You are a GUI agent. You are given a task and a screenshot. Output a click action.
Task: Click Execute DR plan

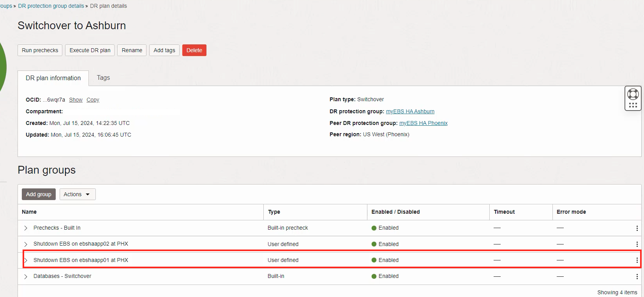click(x=90, y=50)
